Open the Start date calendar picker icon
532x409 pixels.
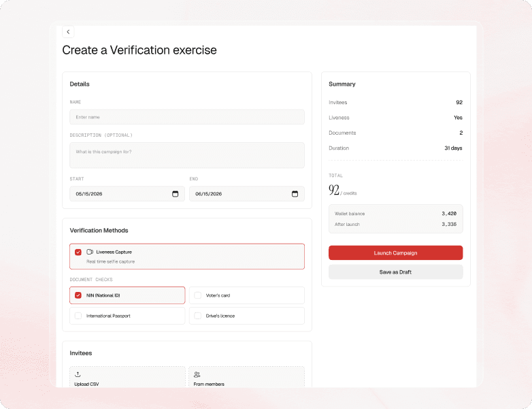[175, 194]
